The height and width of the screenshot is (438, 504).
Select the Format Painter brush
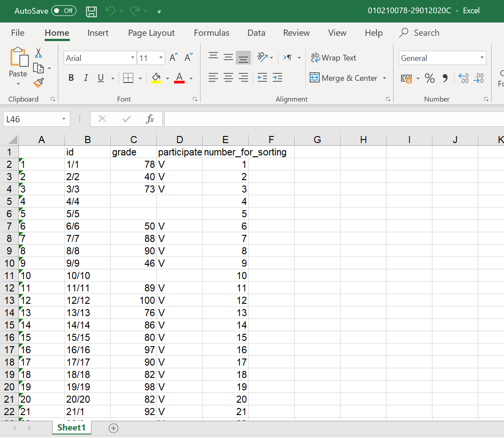[x=38, y=83]
